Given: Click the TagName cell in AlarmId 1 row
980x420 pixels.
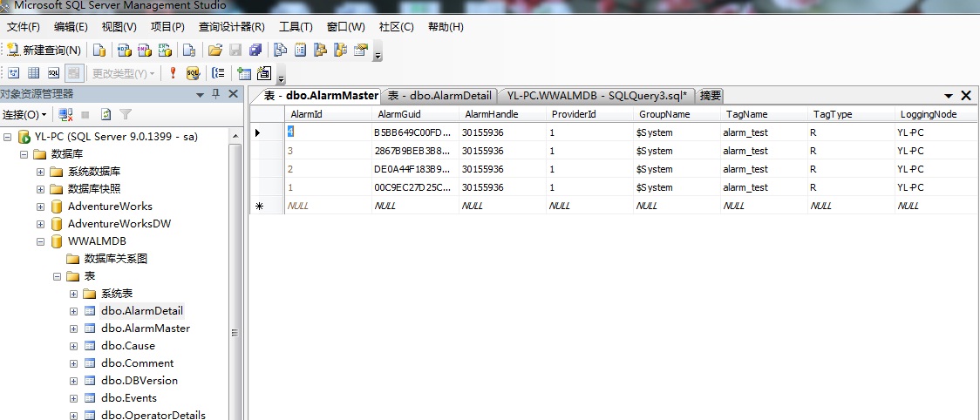Looking at the screenshot, I should 764,186.
